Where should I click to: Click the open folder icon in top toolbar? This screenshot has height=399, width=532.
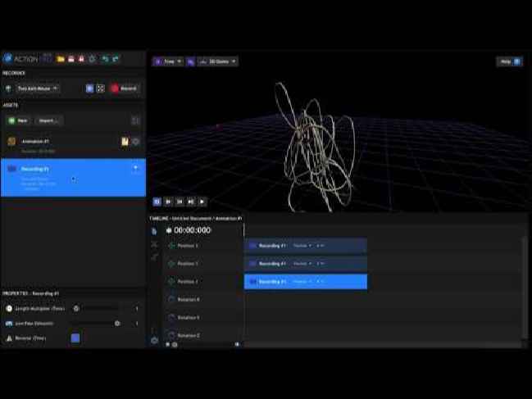pyautogui.click(x=61, y=59)
